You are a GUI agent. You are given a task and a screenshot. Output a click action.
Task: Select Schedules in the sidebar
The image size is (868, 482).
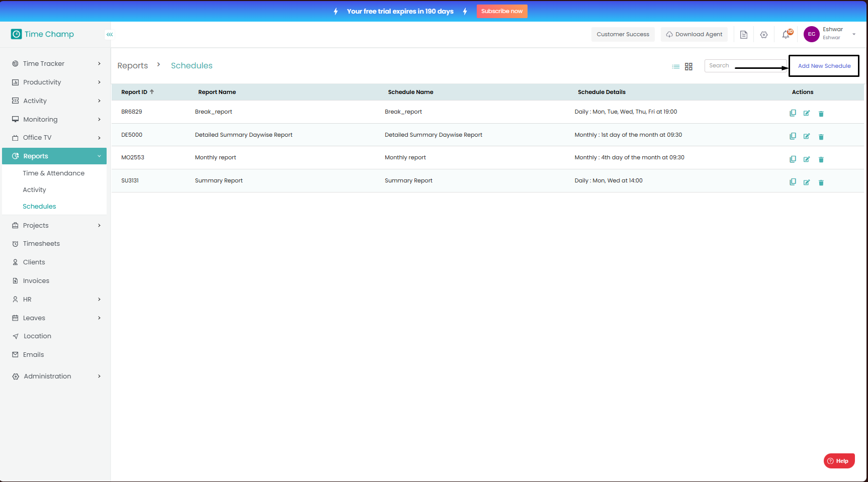coord(39,206)
